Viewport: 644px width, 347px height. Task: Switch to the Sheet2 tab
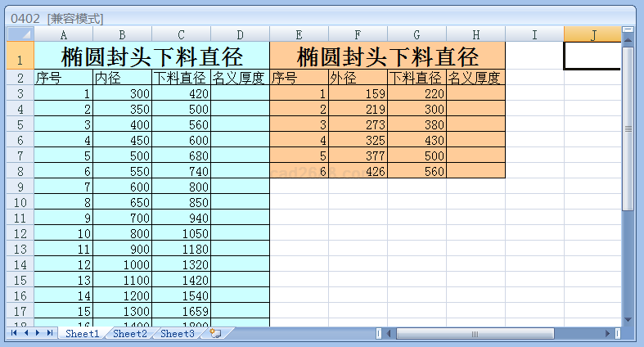(130, 334)
